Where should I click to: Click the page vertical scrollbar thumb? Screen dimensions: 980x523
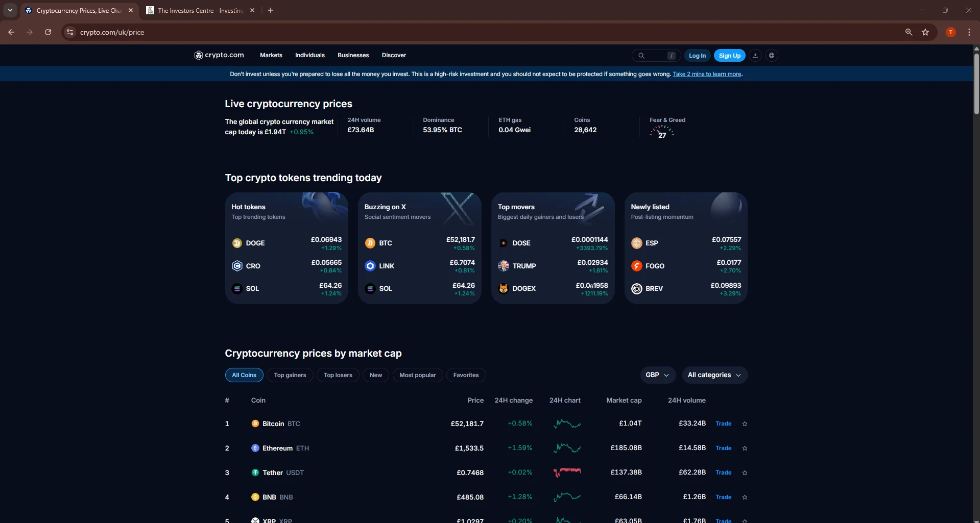[x=976, y=83]
